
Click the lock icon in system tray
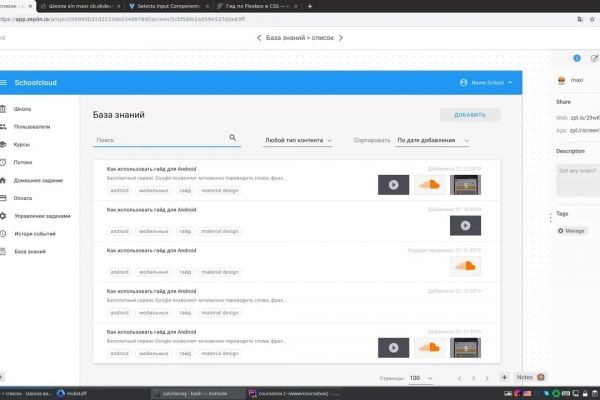585,393
